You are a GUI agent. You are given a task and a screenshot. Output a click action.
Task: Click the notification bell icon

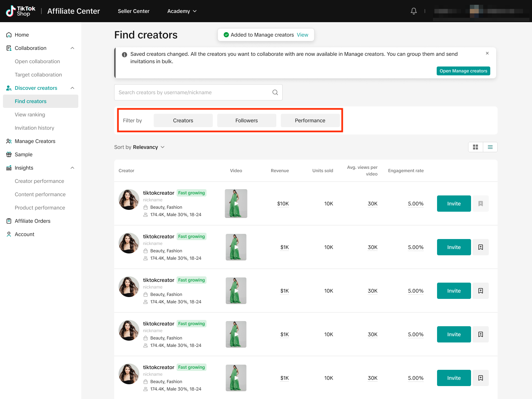pos(414,11)
